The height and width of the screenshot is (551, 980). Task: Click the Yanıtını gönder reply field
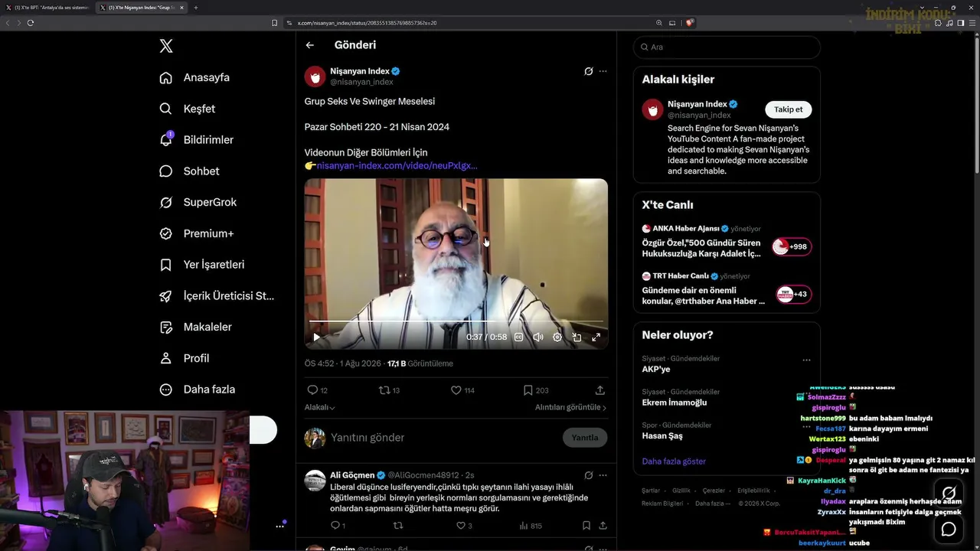(367, 438)
